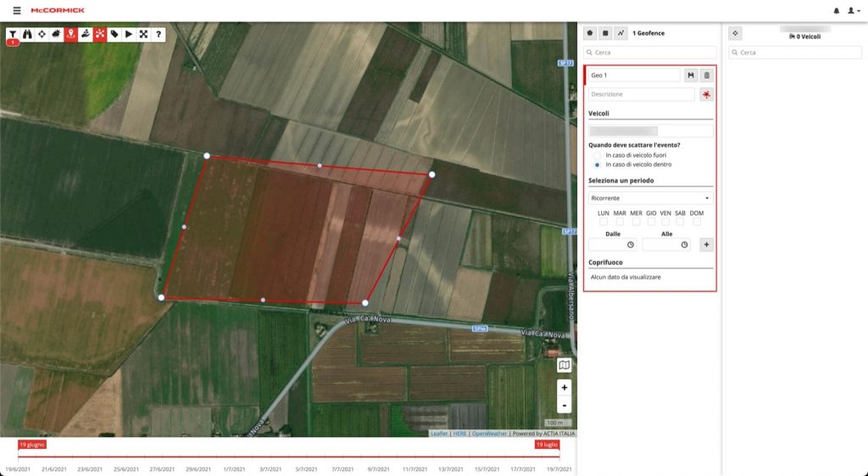Open the Leaflet attribution link
868x476 pixels.
[439, 434]
